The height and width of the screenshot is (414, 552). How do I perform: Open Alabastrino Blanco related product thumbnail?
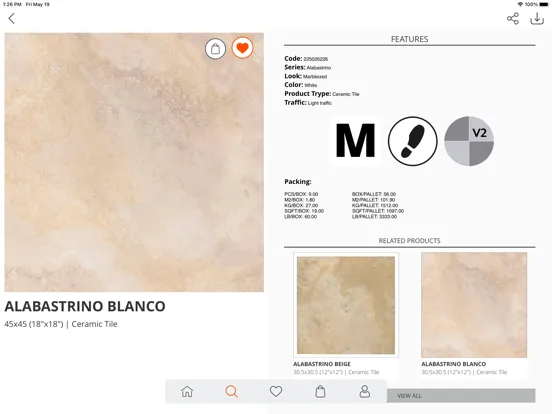[x=474, y=305]
